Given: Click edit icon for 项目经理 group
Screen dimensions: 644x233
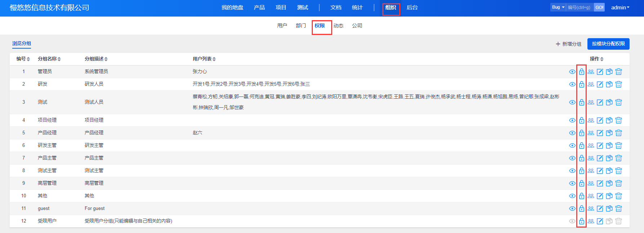Looking at the screenshot, I should 600,120.
